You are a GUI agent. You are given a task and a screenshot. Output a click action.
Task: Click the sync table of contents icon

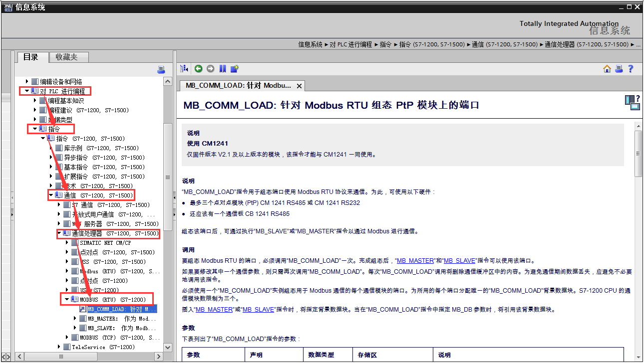coord(184,68)
